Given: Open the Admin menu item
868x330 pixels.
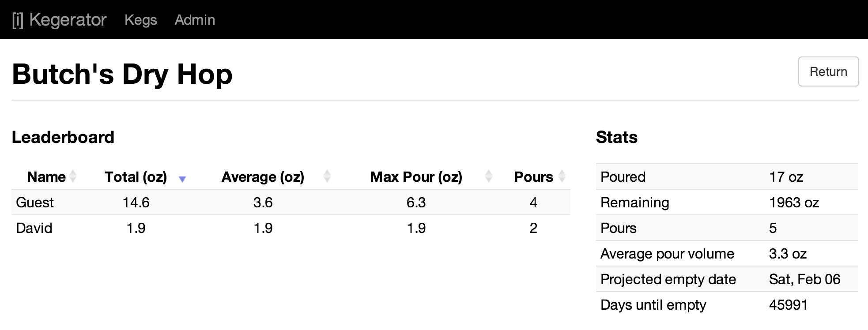Looking at the screenshot, I should coord(195,20).
